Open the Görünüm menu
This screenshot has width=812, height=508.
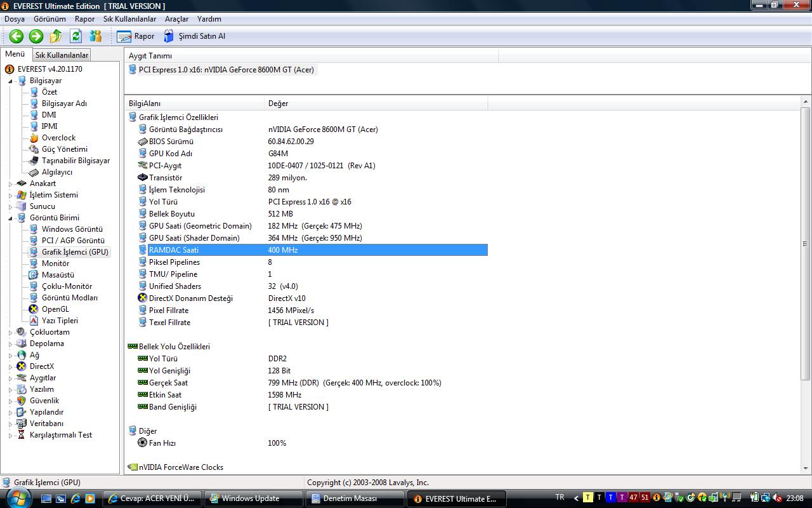tap(49, 19)
